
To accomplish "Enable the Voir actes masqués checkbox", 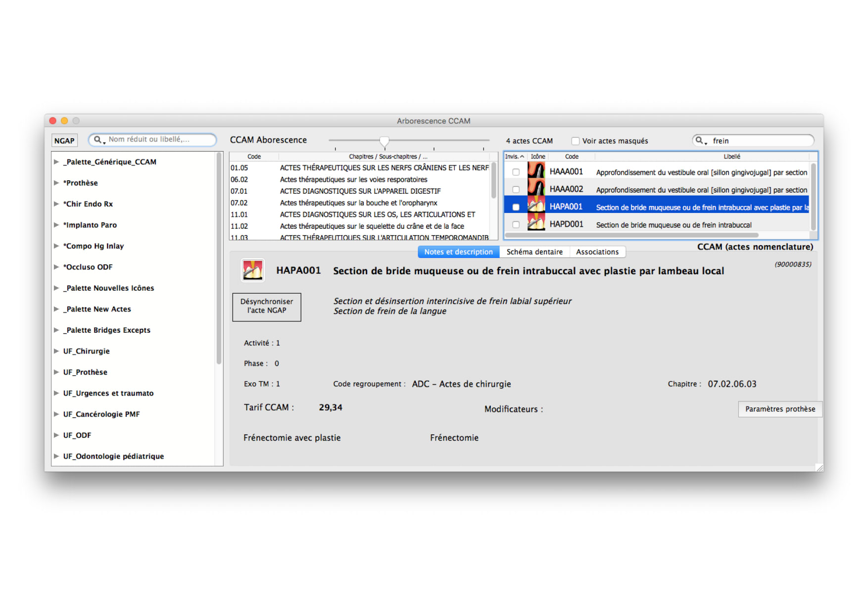I will pyautogui.click(x=575, y=141).
